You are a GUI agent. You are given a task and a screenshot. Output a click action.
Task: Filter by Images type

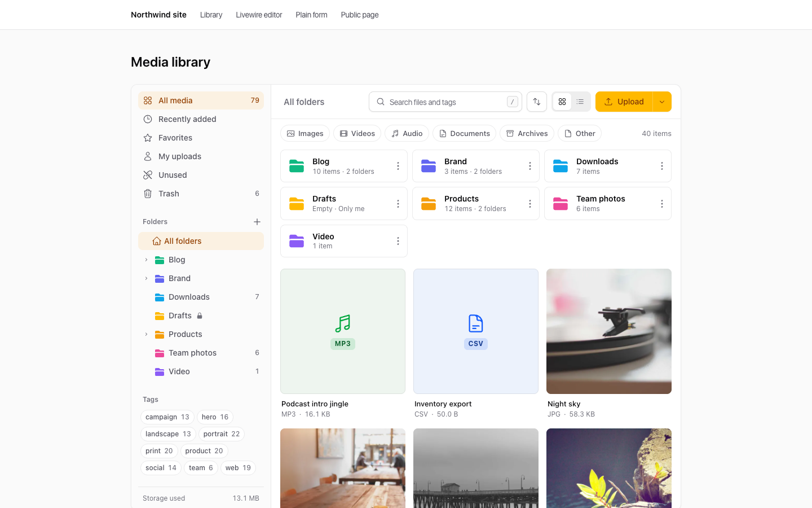[305, 133]
